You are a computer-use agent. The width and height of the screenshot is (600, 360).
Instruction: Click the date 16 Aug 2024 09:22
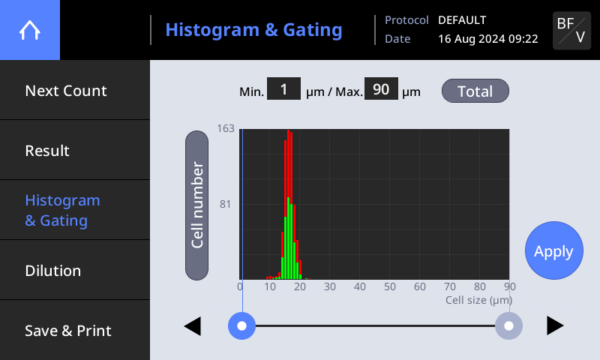pyautogui.click(x=488, y=39)
